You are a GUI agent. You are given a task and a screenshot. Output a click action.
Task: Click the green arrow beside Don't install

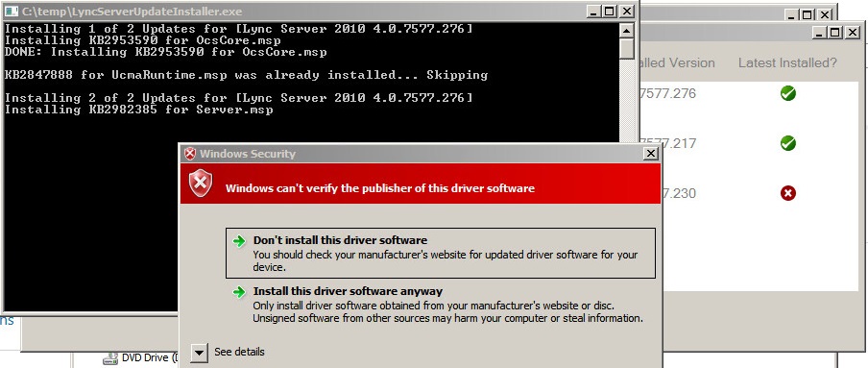tap(238, 241)
